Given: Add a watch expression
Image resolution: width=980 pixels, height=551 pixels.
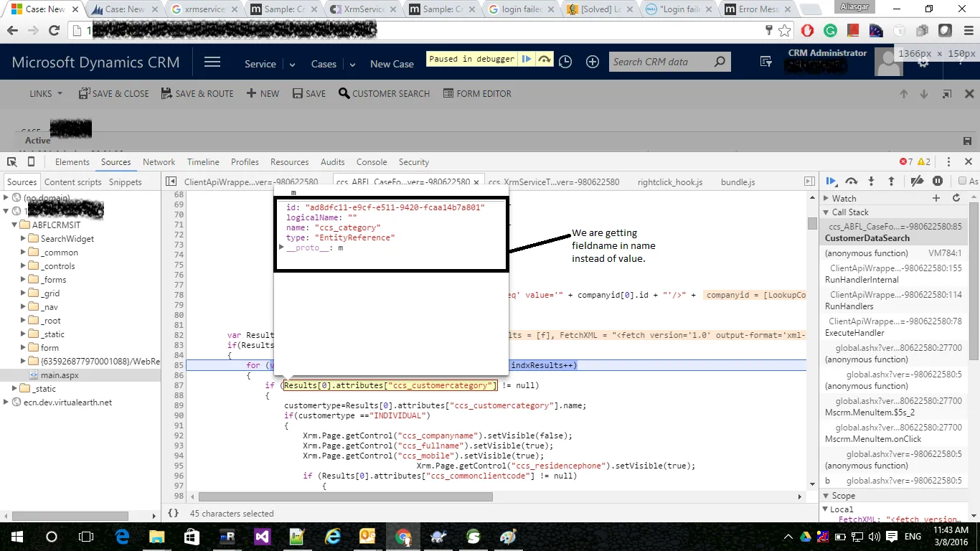Looking at the screenshot, I should pyautogui.click(x=936, y=198).
